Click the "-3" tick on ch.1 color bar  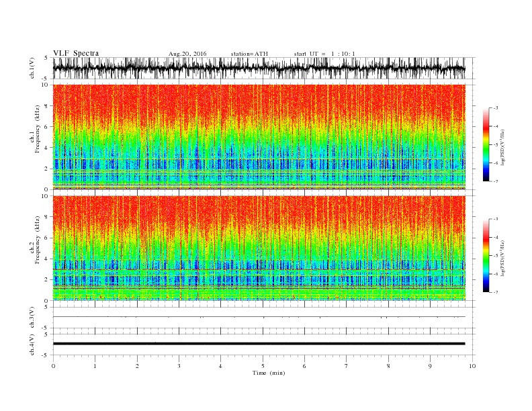pos(496,108)
